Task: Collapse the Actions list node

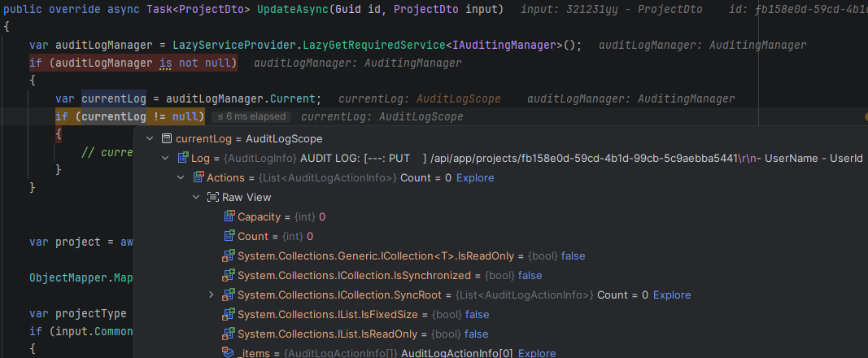Action: (181, 177)
